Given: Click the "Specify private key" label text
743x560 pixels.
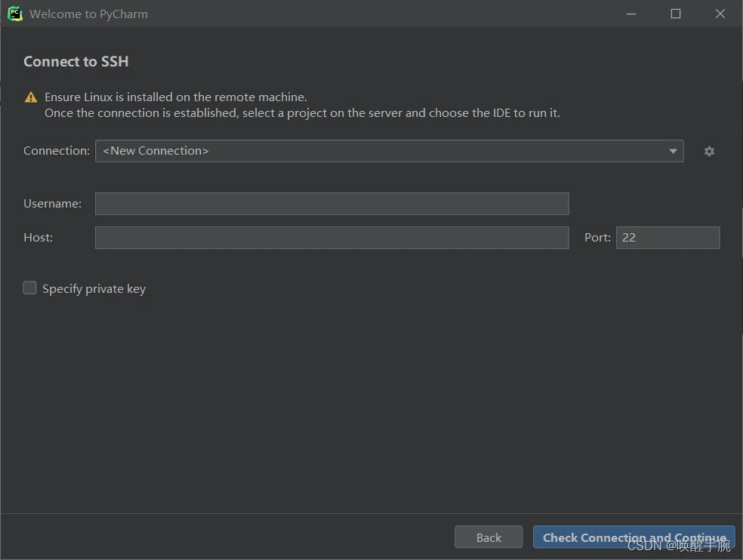Looking at the screenshot, I should [94, 288].
